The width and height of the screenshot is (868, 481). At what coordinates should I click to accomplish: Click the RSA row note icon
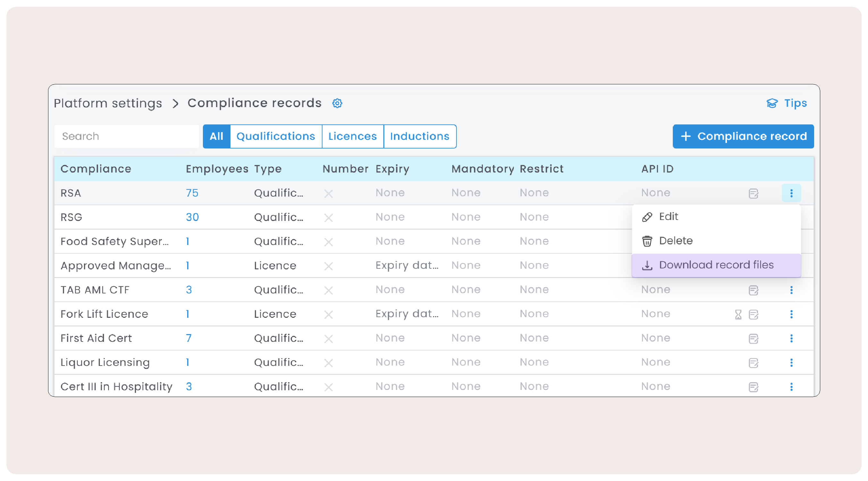coord(753,193)
